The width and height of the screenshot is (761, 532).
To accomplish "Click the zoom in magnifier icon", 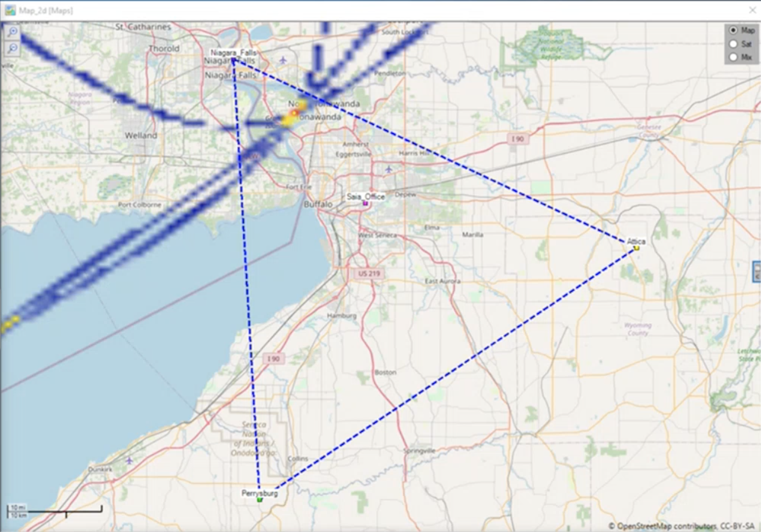I will point(12,32).
